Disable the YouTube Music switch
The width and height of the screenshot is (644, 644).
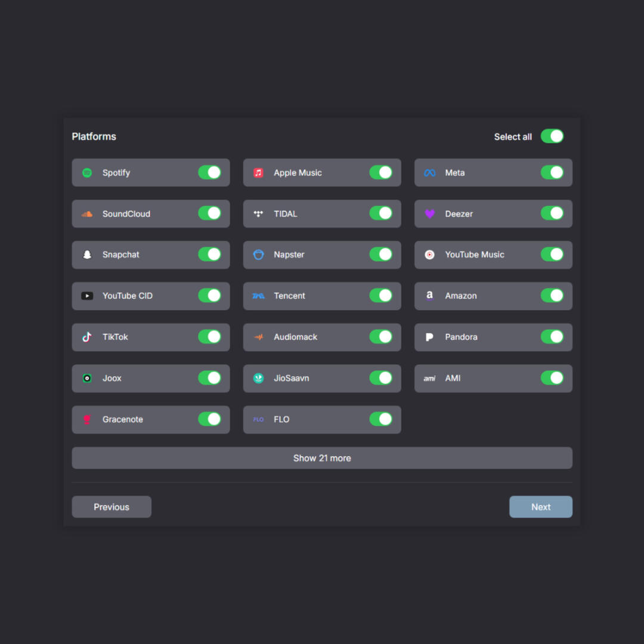coord(552,255)
